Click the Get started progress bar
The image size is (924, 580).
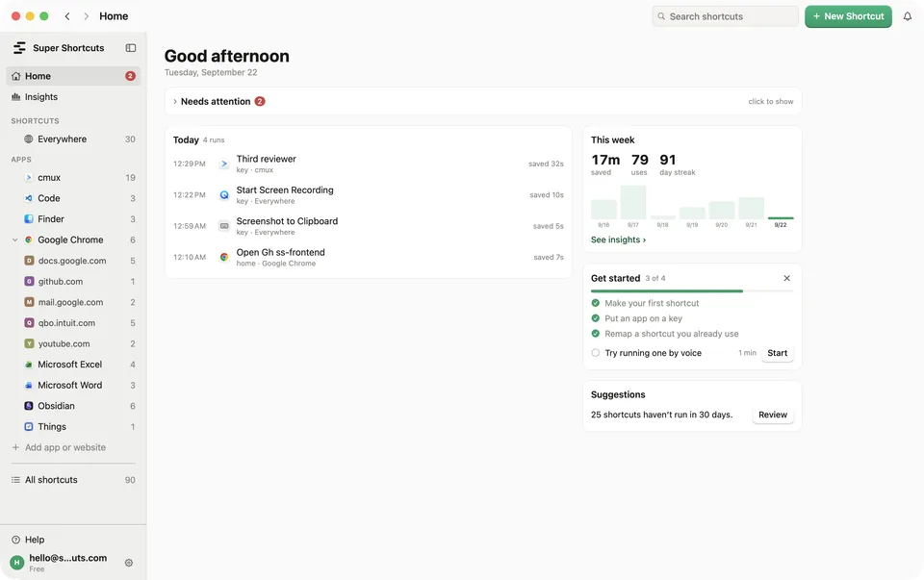(692, 290)
